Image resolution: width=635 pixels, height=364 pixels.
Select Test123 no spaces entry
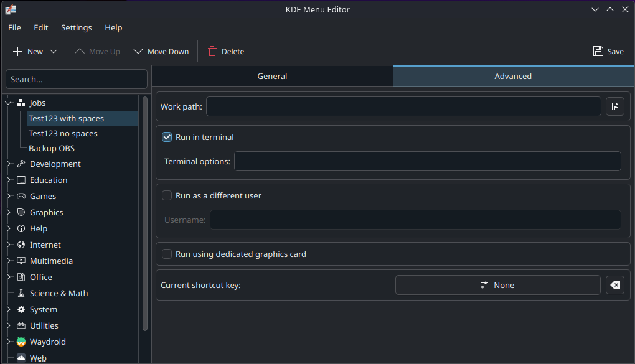pos(63,133)
